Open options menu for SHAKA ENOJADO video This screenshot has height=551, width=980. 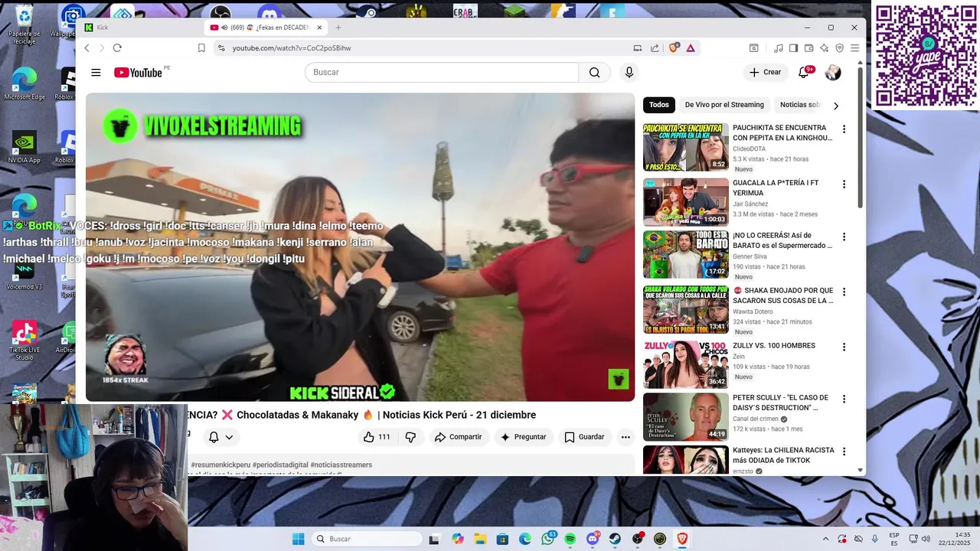coord(844,292)
